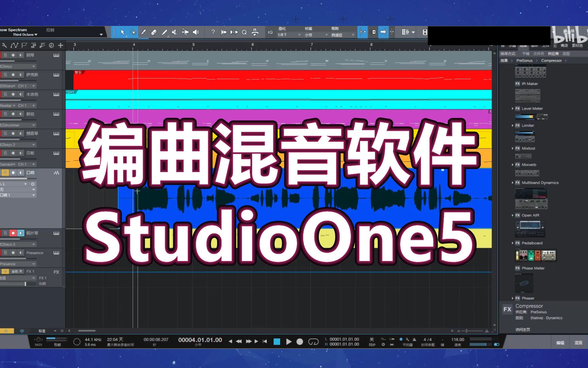Toggle monitor on 鼓组 track
This screenshot has height=368, width=588.
(x=21, y=114)
